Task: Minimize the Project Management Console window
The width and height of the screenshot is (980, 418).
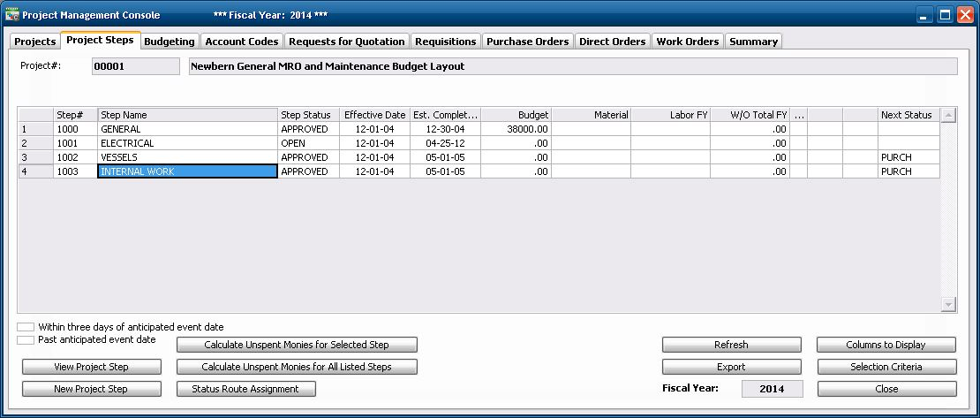Action: click(923, 14)
